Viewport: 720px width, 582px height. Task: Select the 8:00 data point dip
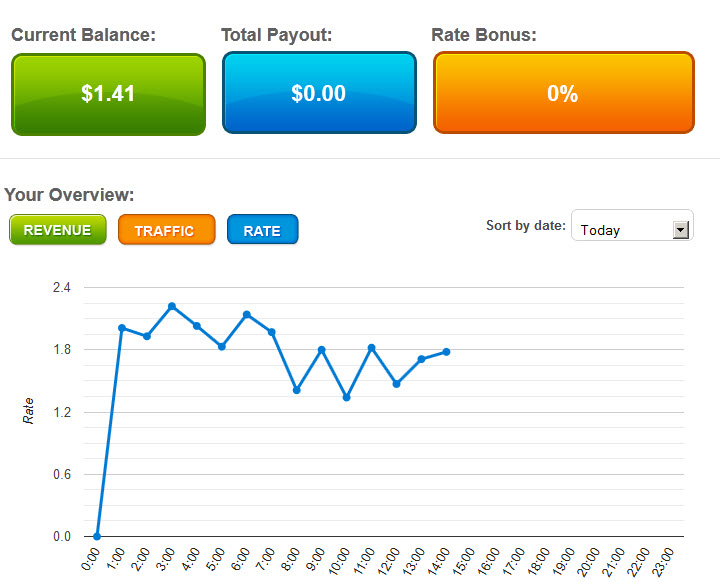pos(297,390)
